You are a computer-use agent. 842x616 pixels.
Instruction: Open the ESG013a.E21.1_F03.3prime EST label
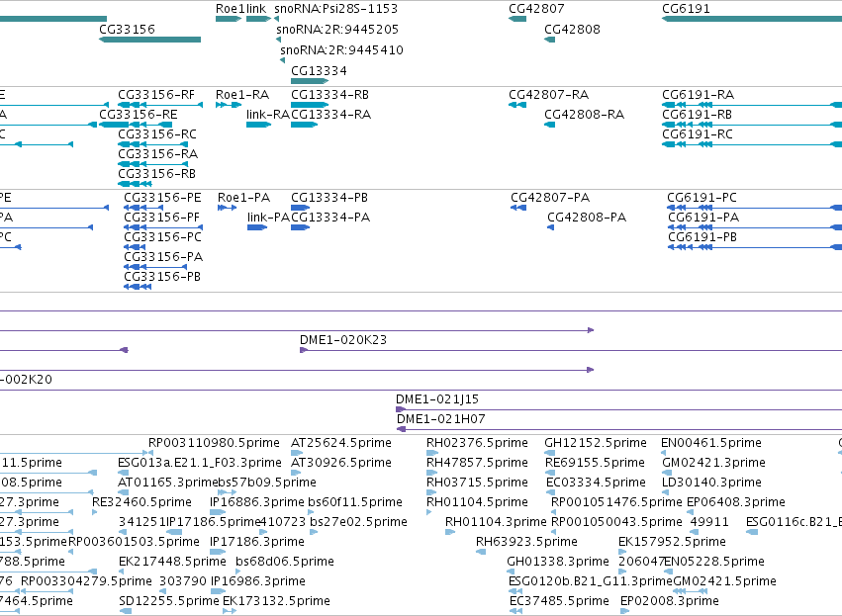(x=200, y=463)
